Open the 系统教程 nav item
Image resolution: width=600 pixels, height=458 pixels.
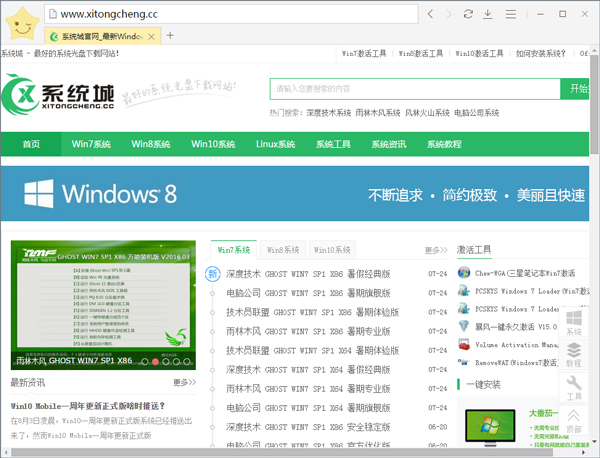pos(444,144)
